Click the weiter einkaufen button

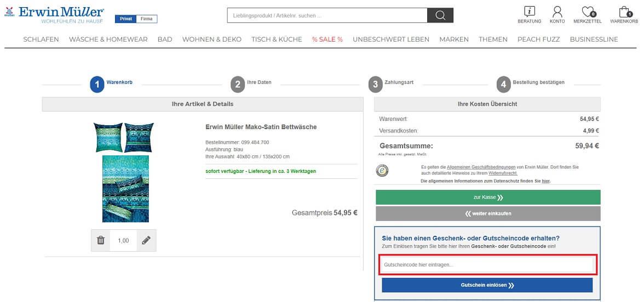pos(488,213)
